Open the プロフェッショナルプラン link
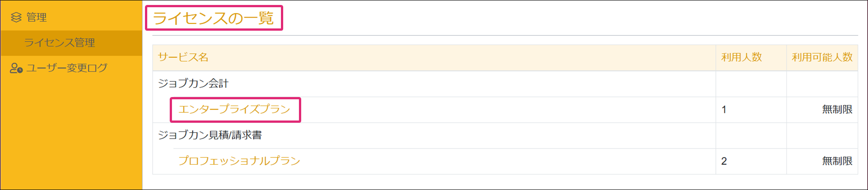The height and width of the screenshot is (190, 868). coord(239,161)
